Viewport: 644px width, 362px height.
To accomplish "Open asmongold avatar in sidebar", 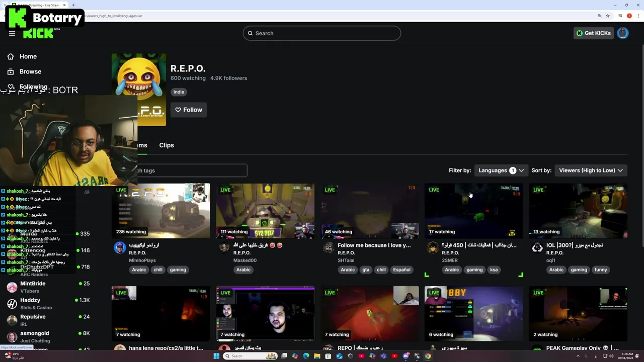I will pyautogui.click(x=12, y=337).
